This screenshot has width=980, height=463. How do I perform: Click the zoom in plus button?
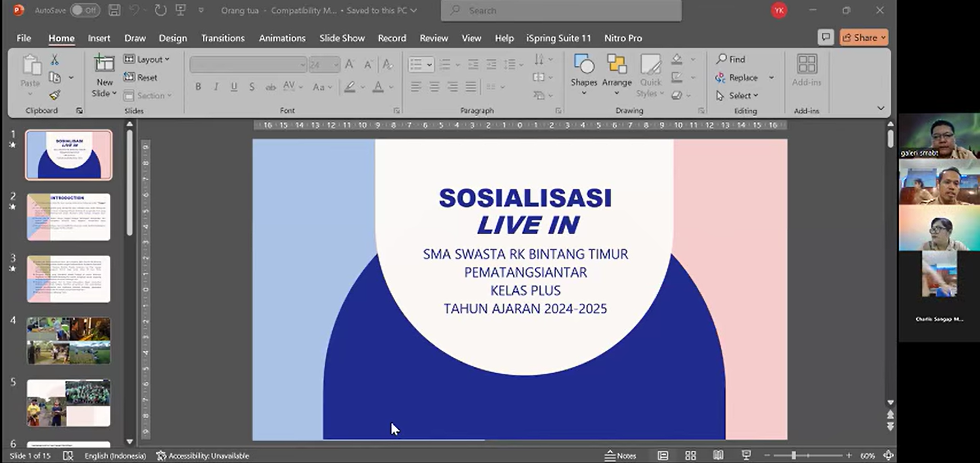(849, 455)
